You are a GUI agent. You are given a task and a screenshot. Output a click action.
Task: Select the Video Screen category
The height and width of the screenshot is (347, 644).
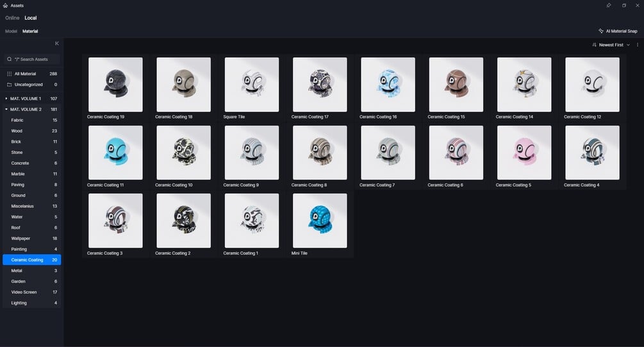(x=31, y=292)
